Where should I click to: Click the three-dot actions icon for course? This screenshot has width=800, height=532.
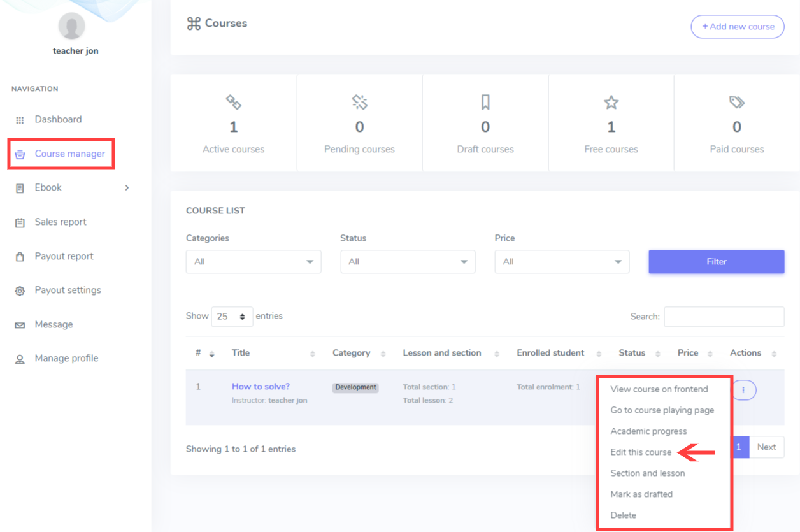745,390
